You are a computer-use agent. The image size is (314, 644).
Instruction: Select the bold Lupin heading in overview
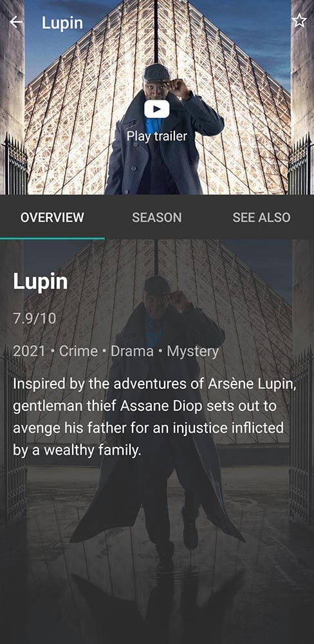point(41,282)
